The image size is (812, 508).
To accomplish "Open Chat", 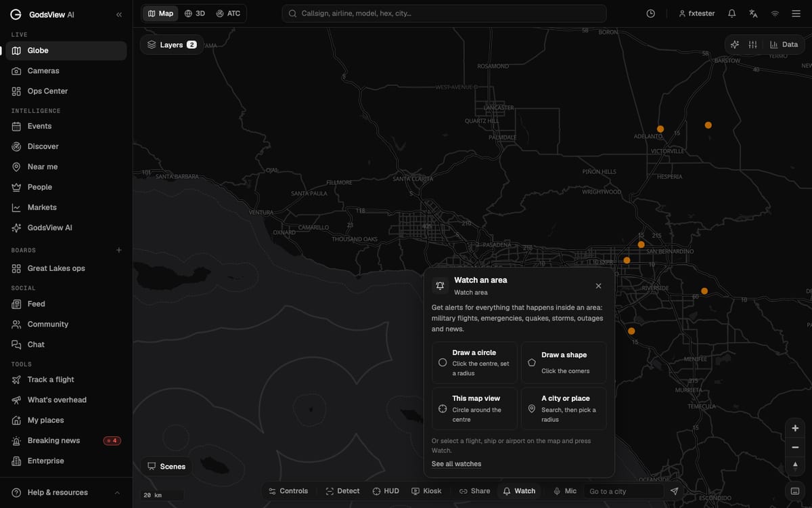I will (x=66, y=345).
